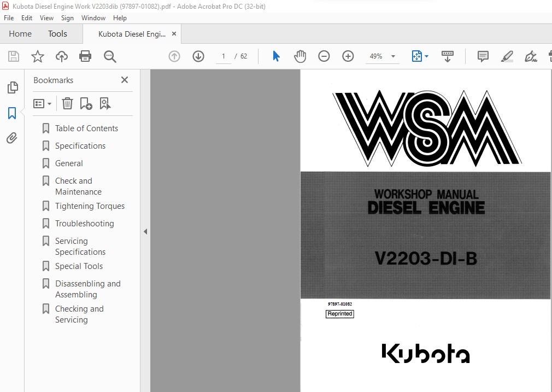Open the Sign menu

coord(67,18)
